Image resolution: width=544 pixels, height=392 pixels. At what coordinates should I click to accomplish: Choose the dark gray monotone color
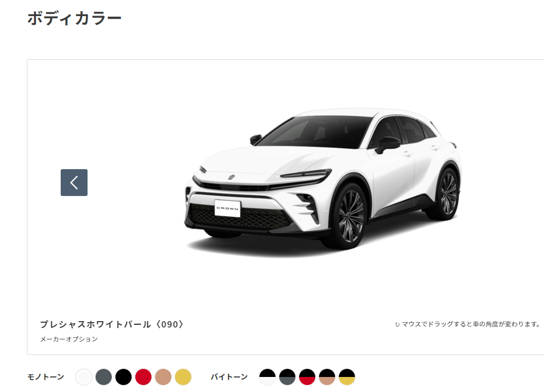click(x=104, y=377)
